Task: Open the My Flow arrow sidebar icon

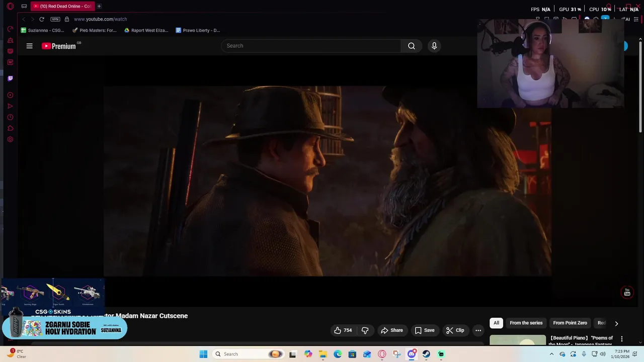Action: [10, 106]
